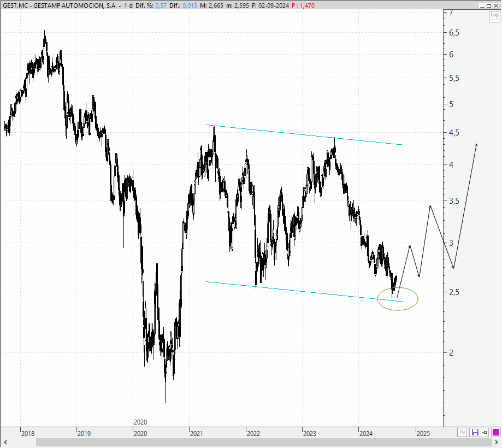
Task: Click the 5,5 price axis label
Action: pos(454,78)
